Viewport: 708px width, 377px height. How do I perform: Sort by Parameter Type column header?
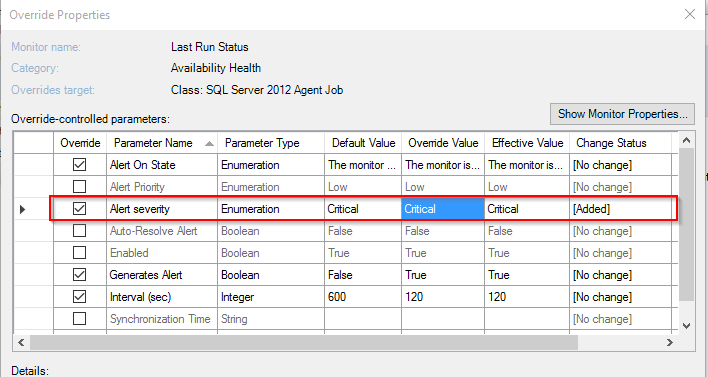click(x=270, y=143)
